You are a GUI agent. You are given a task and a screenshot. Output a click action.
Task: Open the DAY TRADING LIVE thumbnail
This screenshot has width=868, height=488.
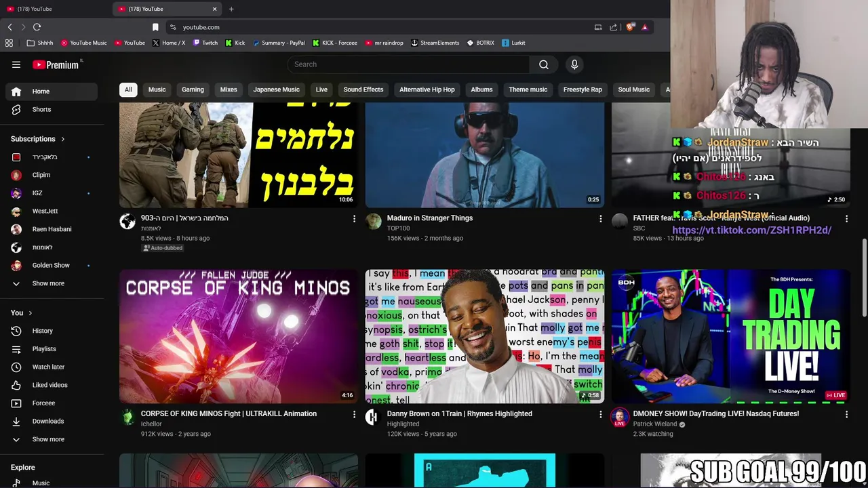(x=730, y=336)
